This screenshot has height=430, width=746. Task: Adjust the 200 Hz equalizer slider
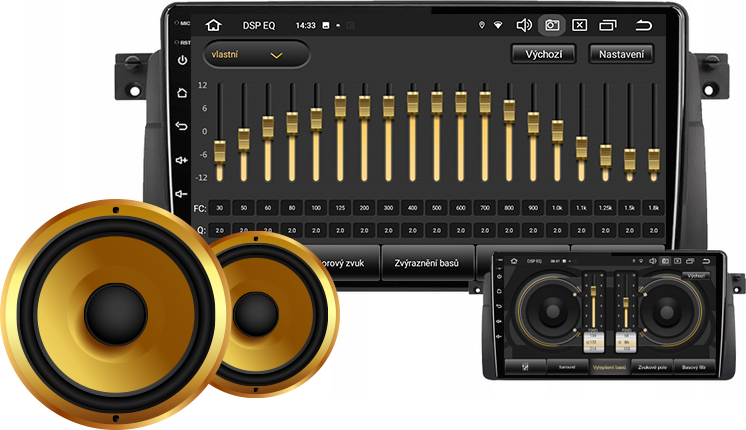pyautogui.click(x=364, y=107)
